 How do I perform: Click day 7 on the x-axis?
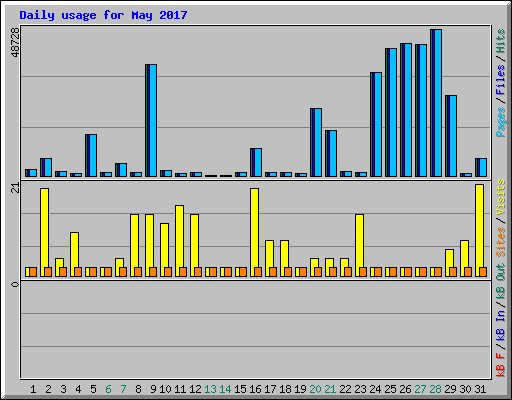click(123, 389)
